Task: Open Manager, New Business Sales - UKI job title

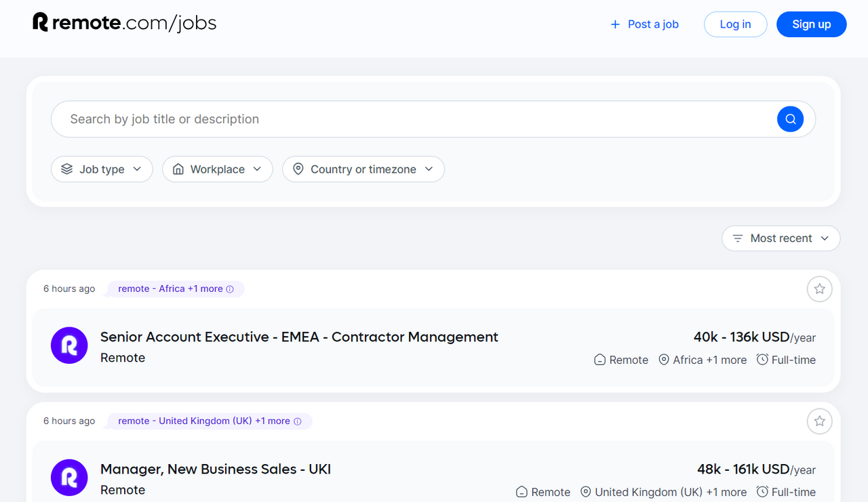Action: click(x=216, y=469)
